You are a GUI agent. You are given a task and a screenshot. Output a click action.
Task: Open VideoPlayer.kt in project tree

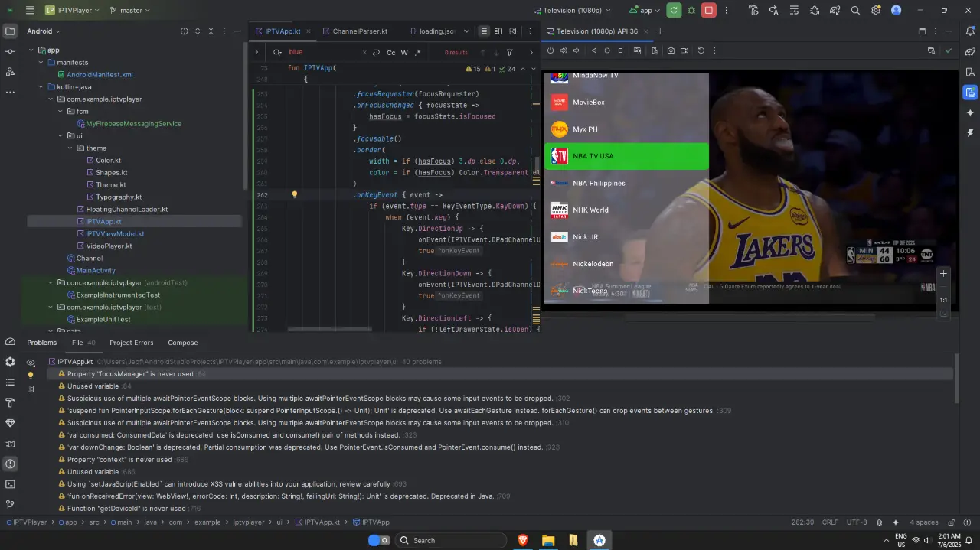109,246
